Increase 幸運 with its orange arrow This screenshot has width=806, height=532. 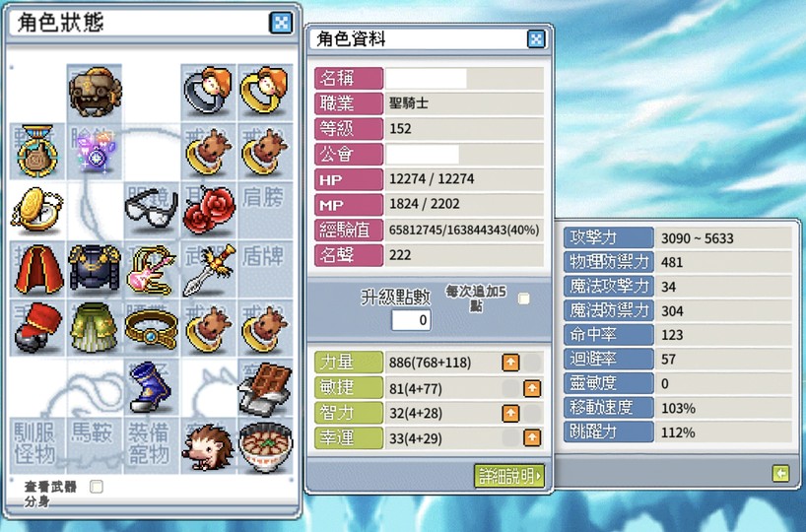click(x=532, y=438)
